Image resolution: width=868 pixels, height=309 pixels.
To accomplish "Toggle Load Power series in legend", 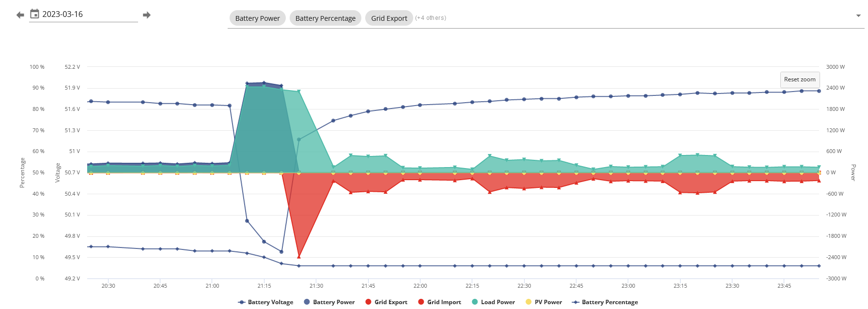I will (494, 302).
